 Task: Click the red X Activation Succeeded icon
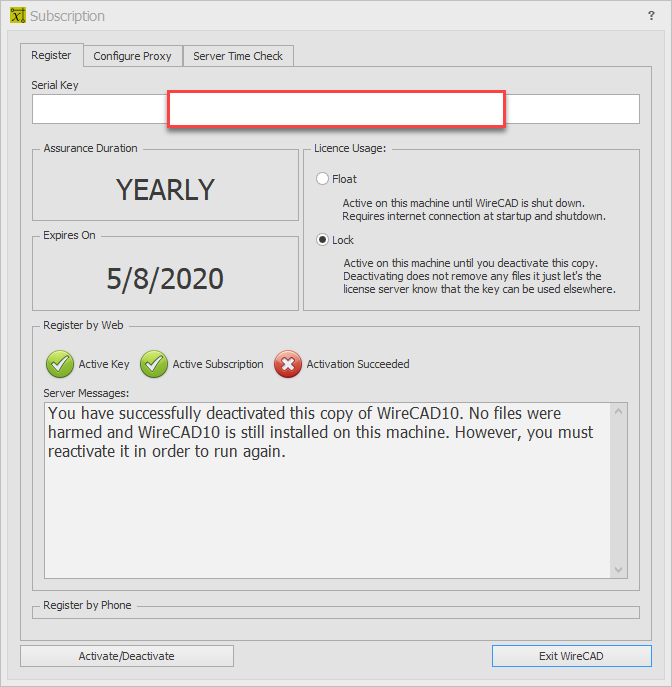tap(288, 364)
